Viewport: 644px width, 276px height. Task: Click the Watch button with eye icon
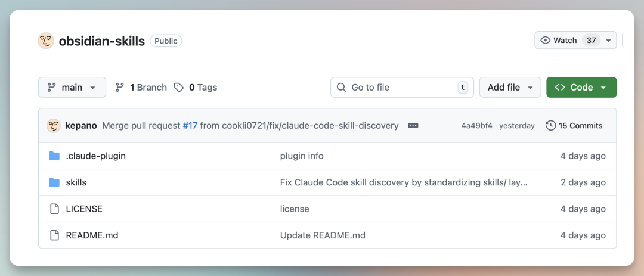click(559, 41)
